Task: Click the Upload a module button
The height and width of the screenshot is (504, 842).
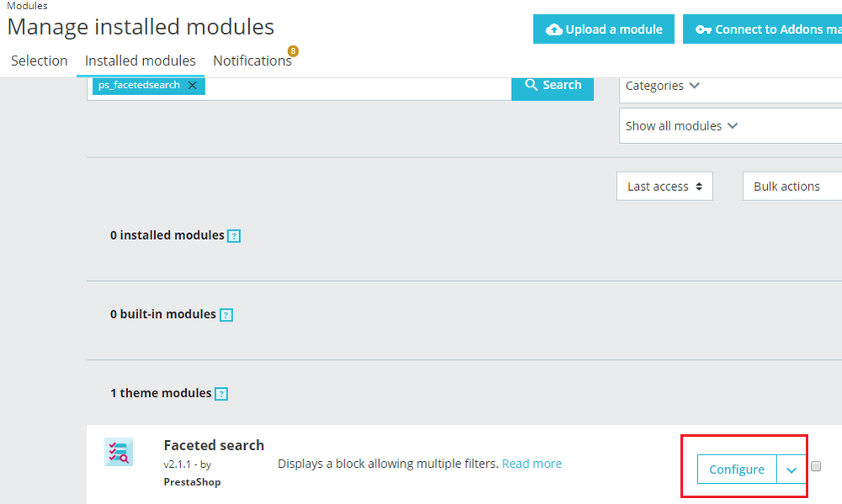Action: coord(604,29)
